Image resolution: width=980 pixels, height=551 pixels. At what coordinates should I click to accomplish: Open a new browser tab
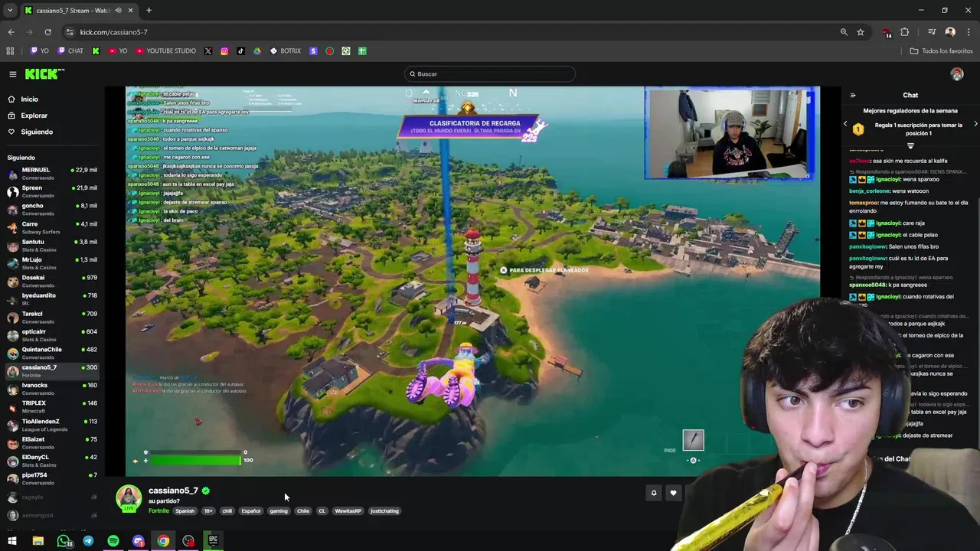[149, 11]
